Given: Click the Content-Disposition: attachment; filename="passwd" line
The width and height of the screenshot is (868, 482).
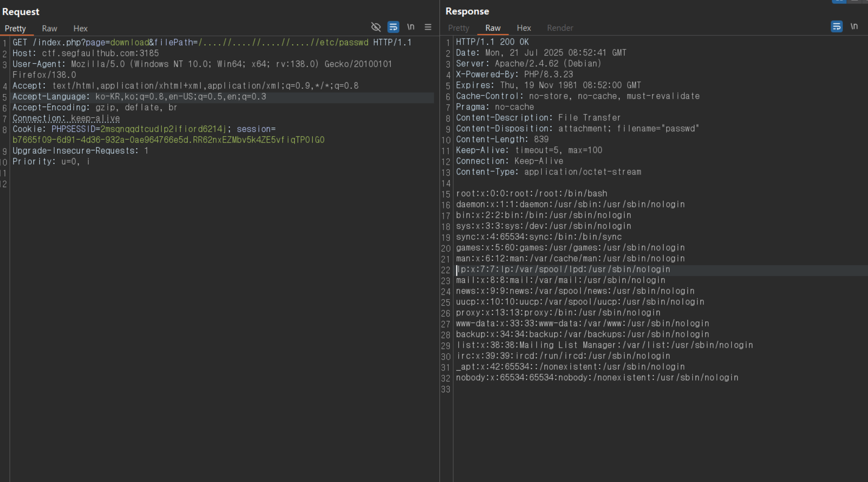Looking at the screenshot, I should tap(577, 129).
